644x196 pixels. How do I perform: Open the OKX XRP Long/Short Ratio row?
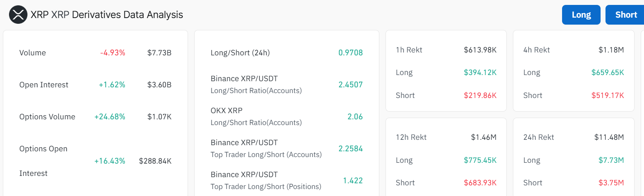(286, 116)
